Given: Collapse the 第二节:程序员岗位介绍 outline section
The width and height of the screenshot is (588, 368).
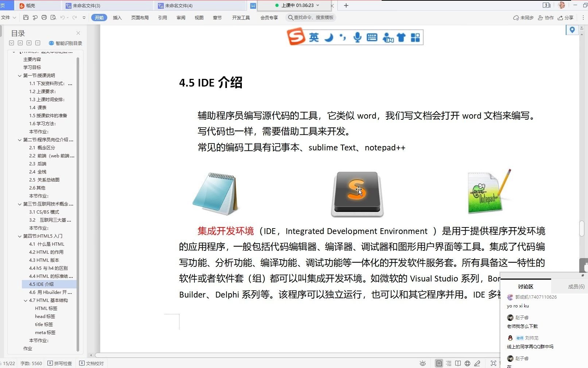Looking at the screenshot, I should 20,140.
